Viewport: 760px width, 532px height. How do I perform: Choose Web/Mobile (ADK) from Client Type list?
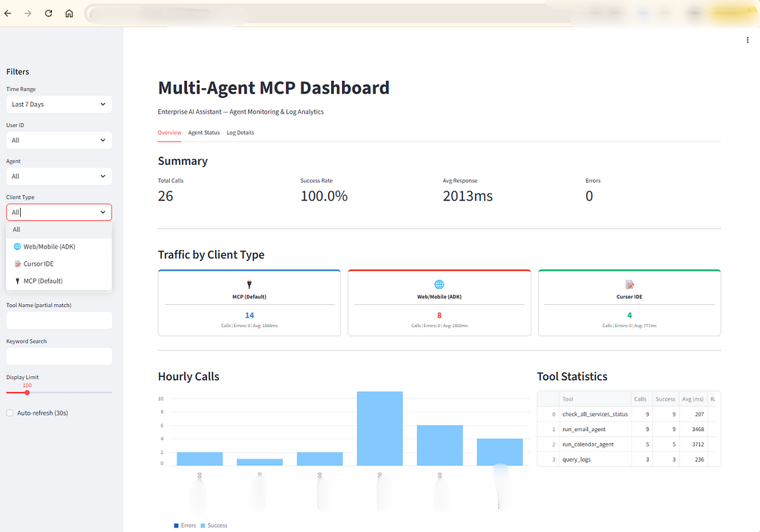(59, 246)
